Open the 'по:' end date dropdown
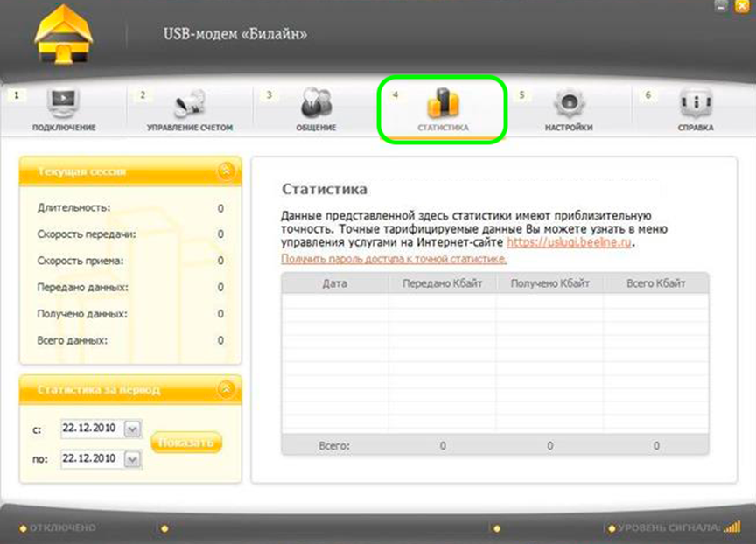756x544 pixels. click(x=133, y=458)
